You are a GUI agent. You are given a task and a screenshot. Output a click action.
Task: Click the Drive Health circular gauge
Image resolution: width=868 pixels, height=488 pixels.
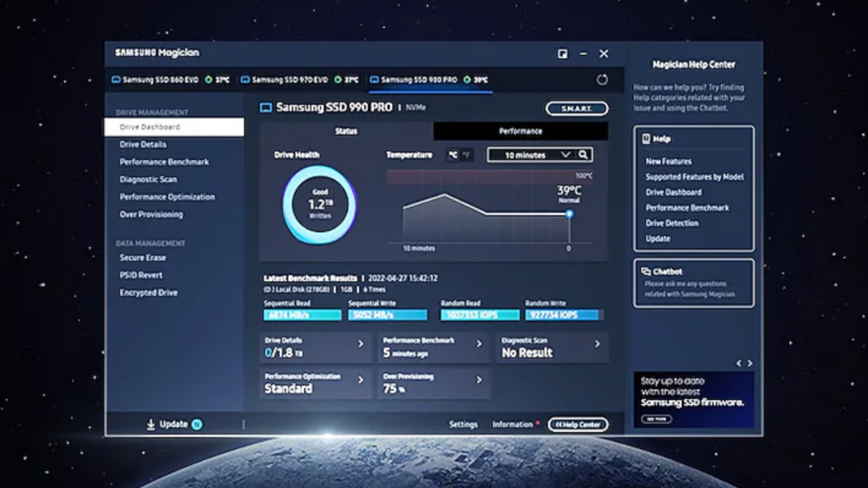click(320, 205)
